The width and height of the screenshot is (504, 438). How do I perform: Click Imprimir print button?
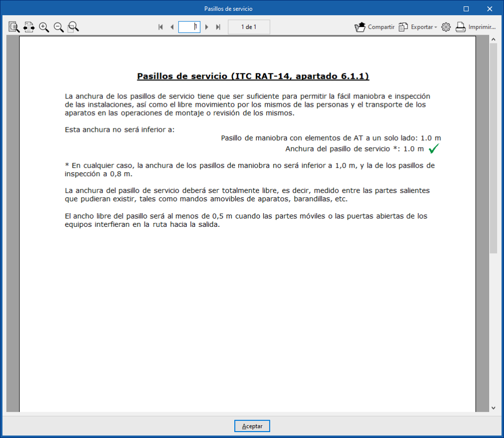476,27
